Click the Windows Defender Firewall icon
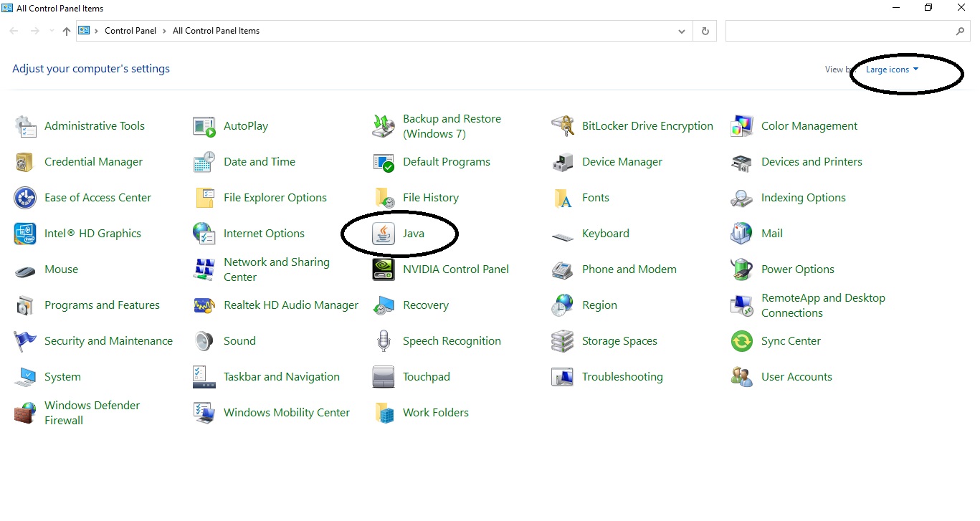Screen dimensions: 980x521 pyautogui.click(x=25, y=413)
